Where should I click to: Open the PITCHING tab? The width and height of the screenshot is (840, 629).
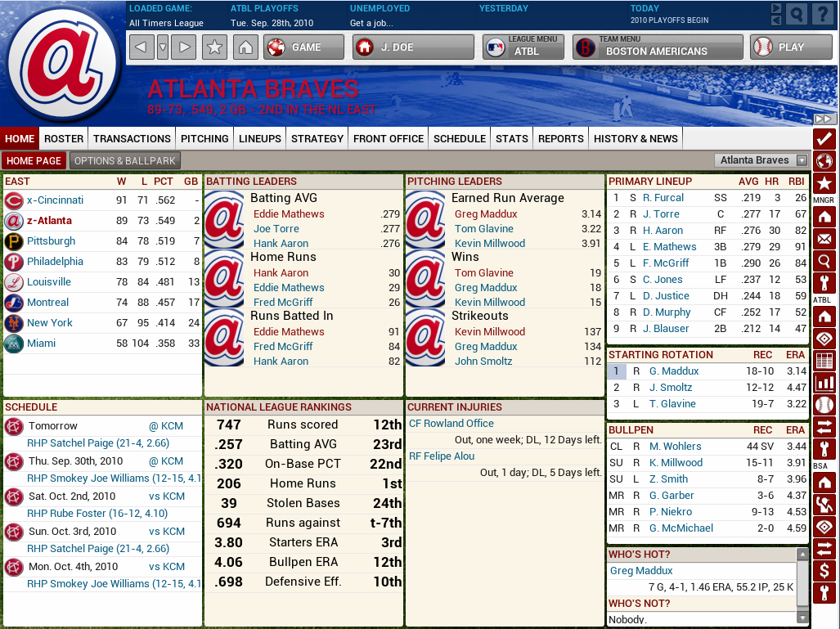[x=204, y=139]
